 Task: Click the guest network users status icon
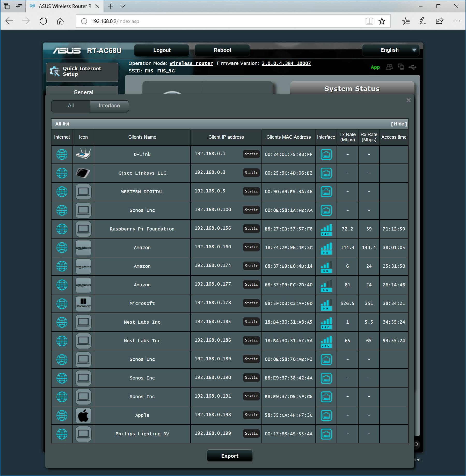389,67
